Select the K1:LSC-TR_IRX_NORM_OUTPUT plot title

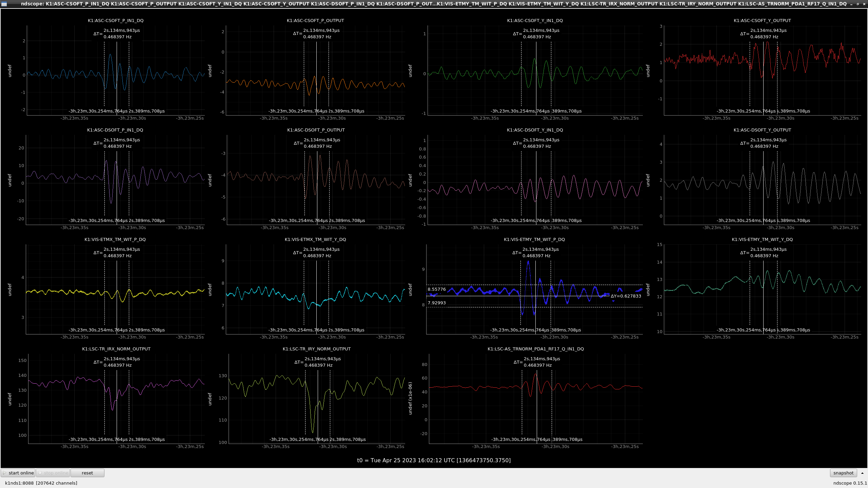(116, 349)
